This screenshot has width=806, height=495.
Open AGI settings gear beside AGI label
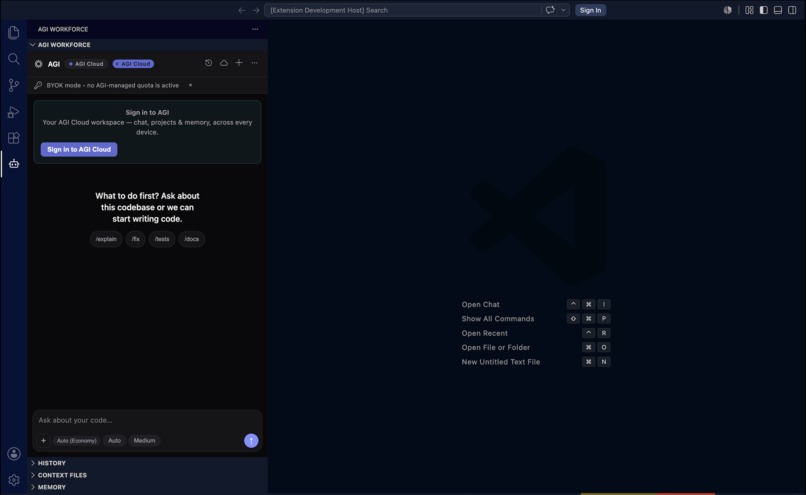pyautogui.click(x=39, y=64)
